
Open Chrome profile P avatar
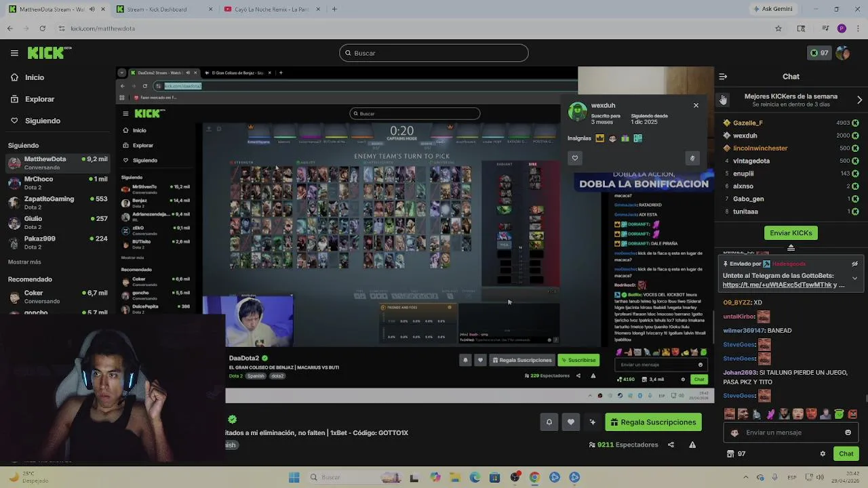coord(842,28)
